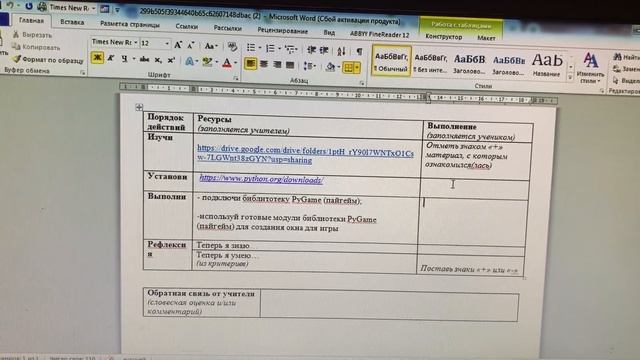Viewport: 640px width, 360px height.
Task: Toggle strikethrough abc formatting
Action: (x=144, y=60)
